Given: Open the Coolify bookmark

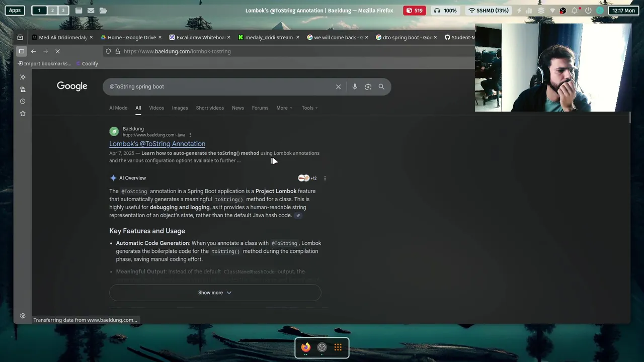Looking at the screenshot, I should click(x=87, y=63).
